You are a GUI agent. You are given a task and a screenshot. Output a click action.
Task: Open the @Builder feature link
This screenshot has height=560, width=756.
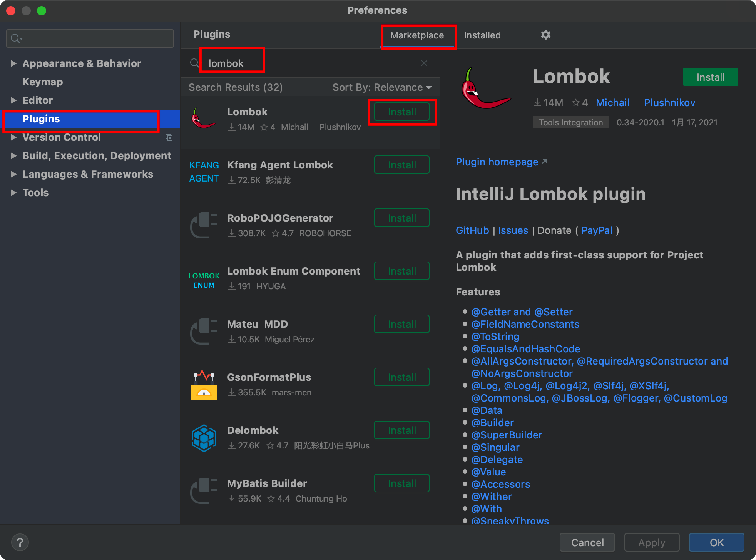click(x=492, y=423)
